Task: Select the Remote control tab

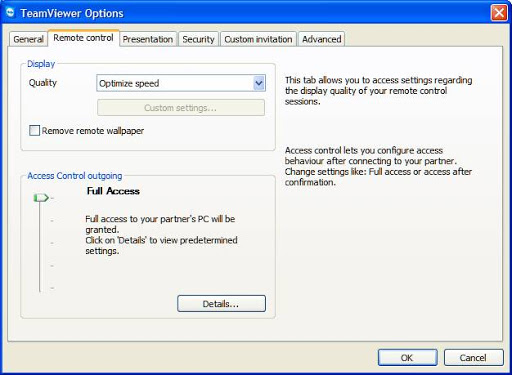Action: pos(83,38)
